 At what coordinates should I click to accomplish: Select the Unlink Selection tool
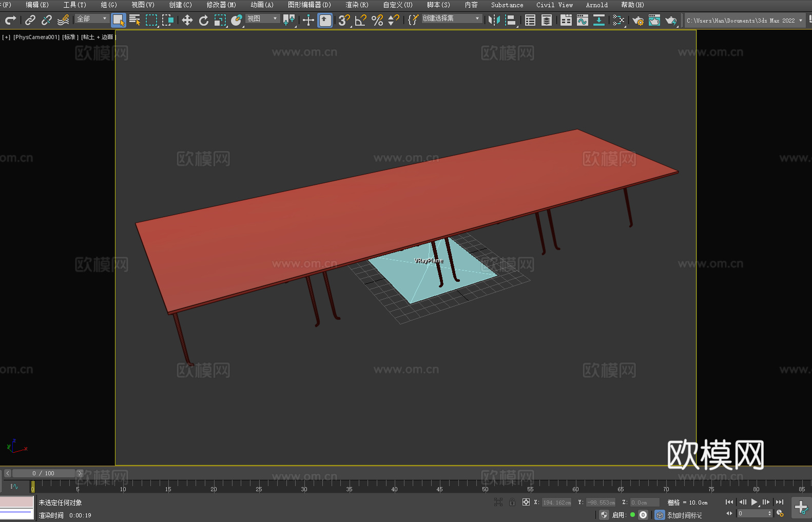click(x=47, y=20)
